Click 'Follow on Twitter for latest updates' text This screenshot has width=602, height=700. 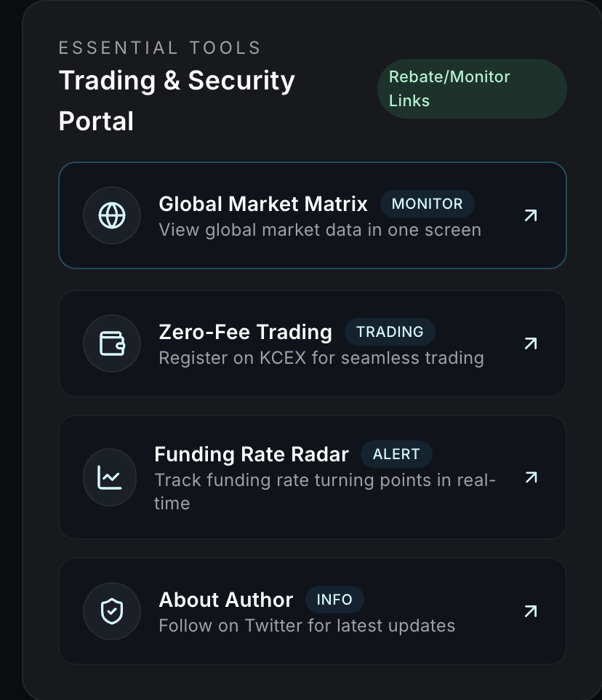(307, 626)
